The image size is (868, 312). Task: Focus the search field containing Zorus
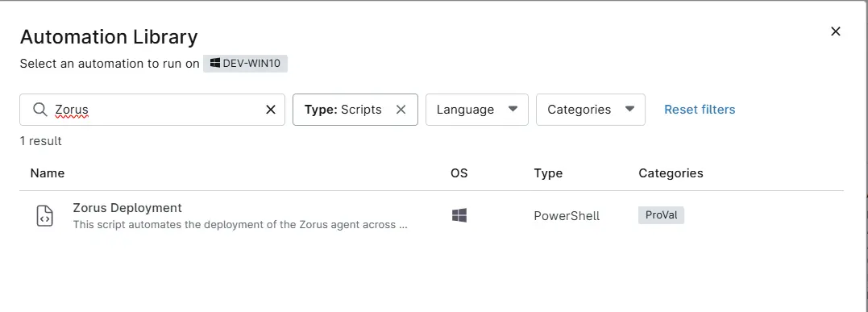[152, 110]
